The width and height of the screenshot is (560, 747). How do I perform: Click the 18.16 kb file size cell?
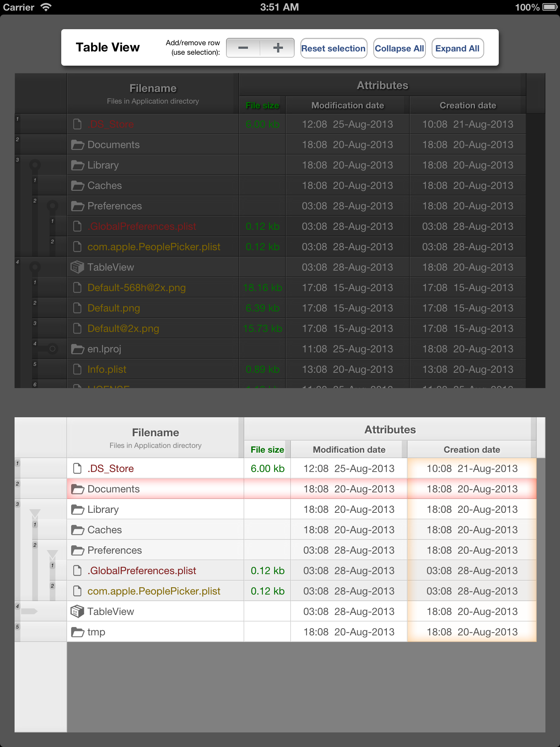pyautogui.click(x=262, y=287)
